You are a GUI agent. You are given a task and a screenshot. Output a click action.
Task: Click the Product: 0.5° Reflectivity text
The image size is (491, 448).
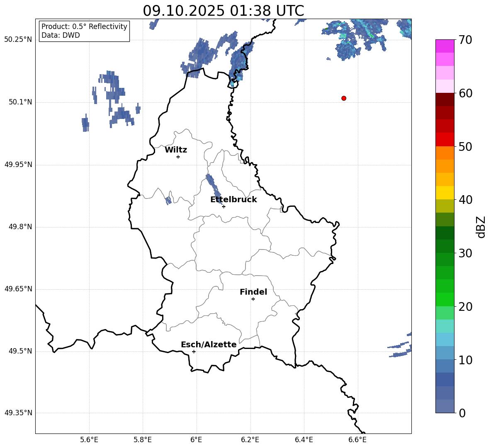pos(84,27)
